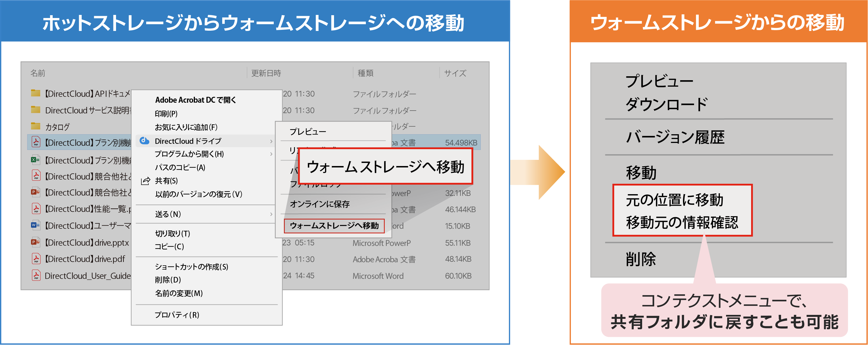Select the 【DirectCloud】drive.pptx file name

(x=87, y=242)
